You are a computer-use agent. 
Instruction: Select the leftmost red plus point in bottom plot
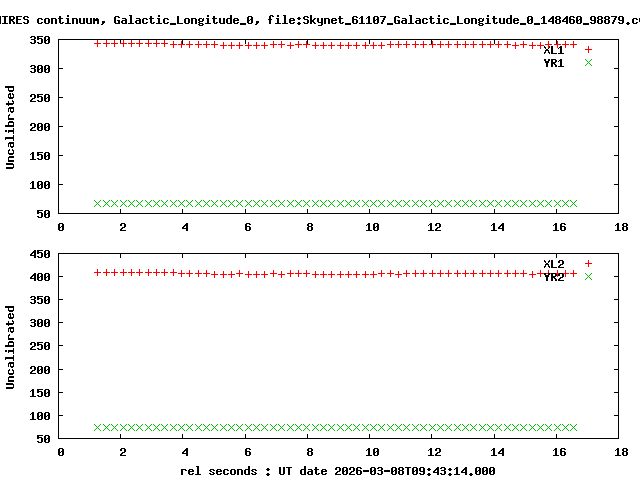click(x=97, y=272)
